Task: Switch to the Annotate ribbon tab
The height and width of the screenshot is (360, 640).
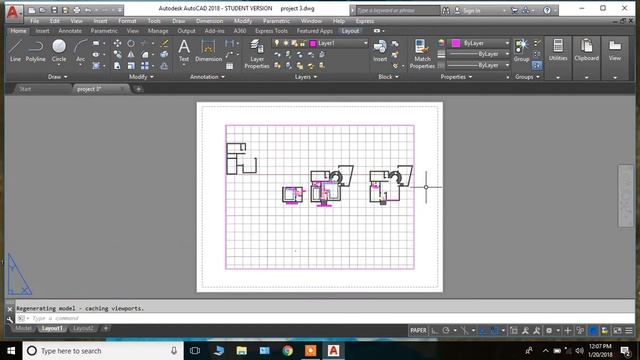Action: (70, 31)
